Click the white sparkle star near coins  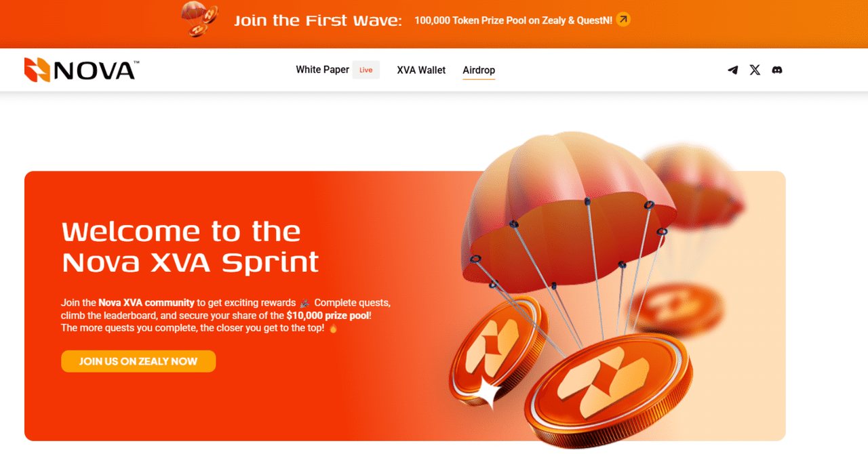coord(488,394)
